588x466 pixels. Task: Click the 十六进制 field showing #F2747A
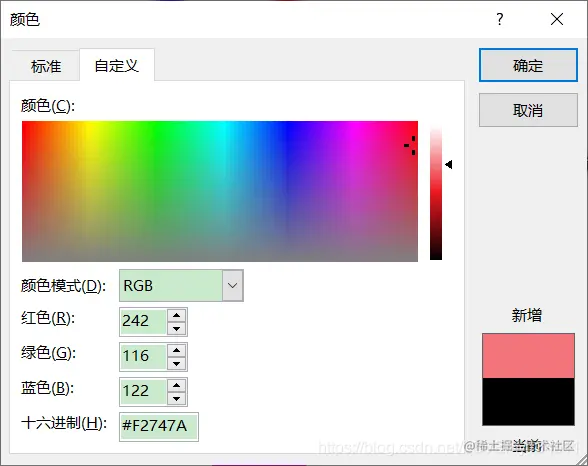pyautogui.click(x=159, y=427)
